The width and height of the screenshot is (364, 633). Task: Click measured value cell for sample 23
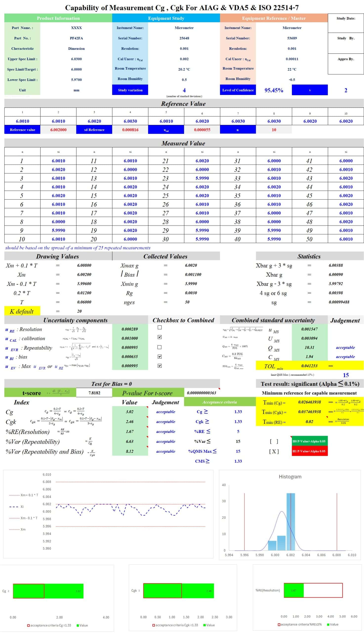tap(202, 178)
